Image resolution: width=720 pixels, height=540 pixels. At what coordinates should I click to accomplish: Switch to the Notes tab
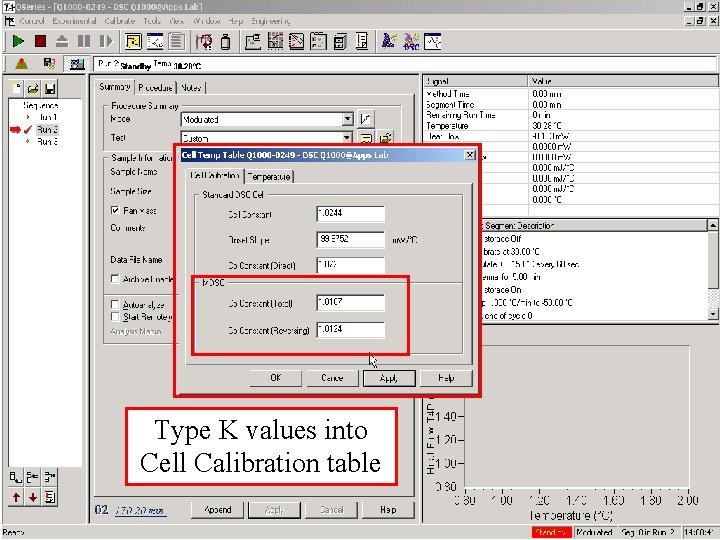point(191,87)
